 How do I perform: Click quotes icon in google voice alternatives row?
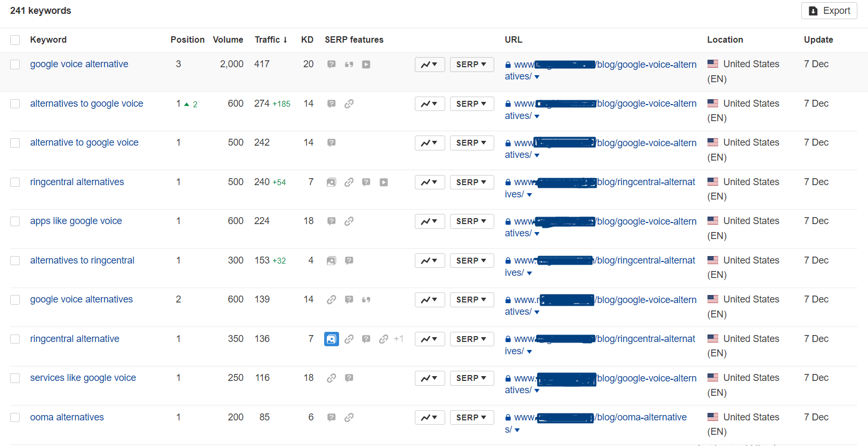[x=366, y=300]
